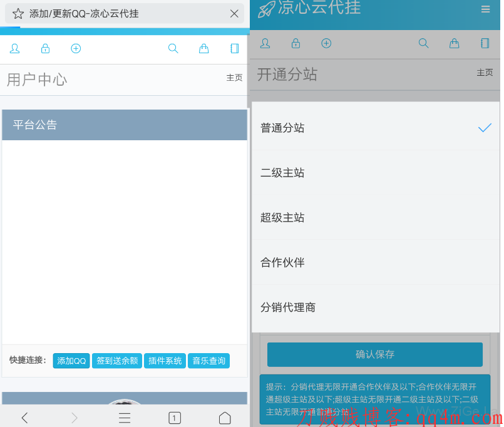Click the 开通分站 page title
This screenshot has width=504, height=427.
[287, 75]
